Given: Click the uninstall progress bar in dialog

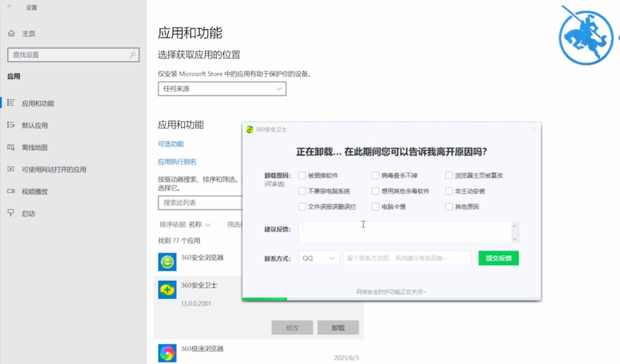Looking at the screenshot, I should point(392,299).
